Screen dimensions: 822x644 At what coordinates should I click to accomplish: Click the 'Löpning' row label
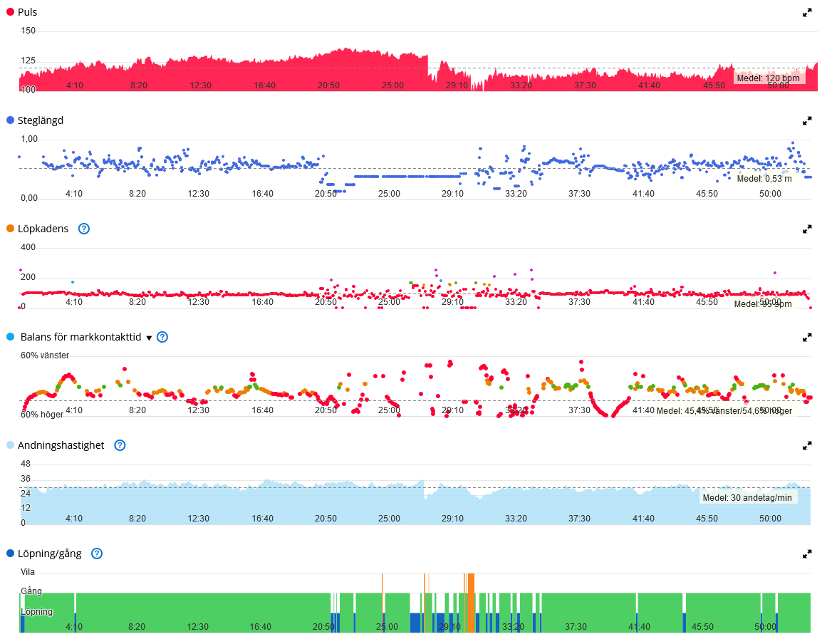[x=37, y=611]
